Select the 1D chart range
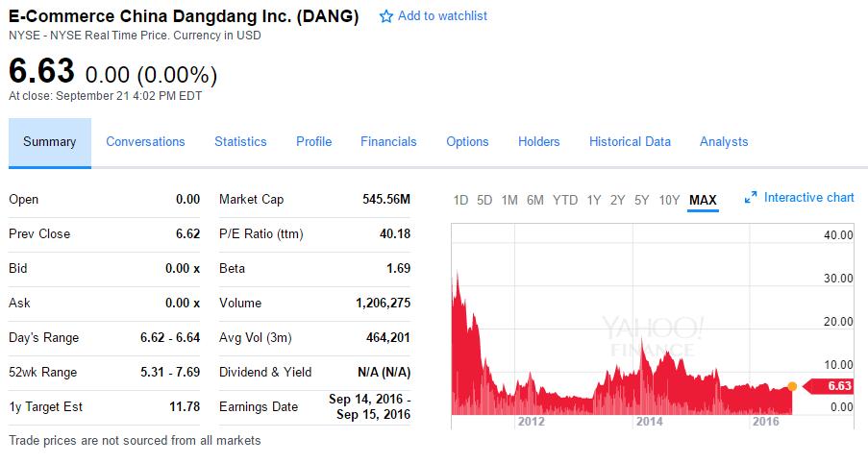This screenshot has width=868, height=463. 460,200
